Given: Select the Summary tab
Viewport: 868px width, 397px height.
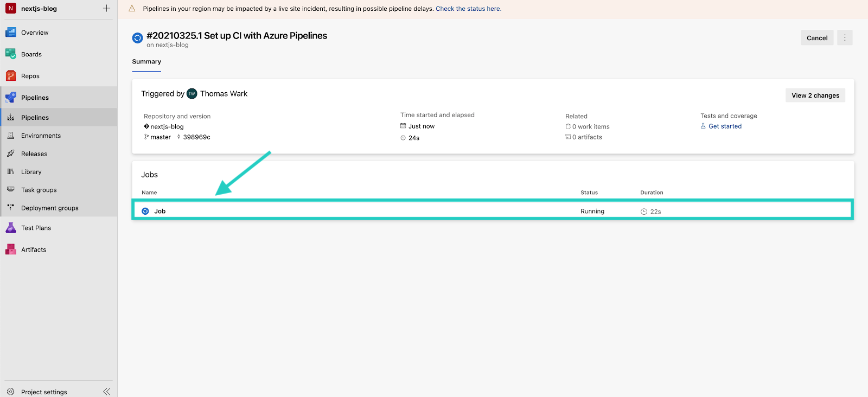Looking at the screenshot, I should coord(146,62).
